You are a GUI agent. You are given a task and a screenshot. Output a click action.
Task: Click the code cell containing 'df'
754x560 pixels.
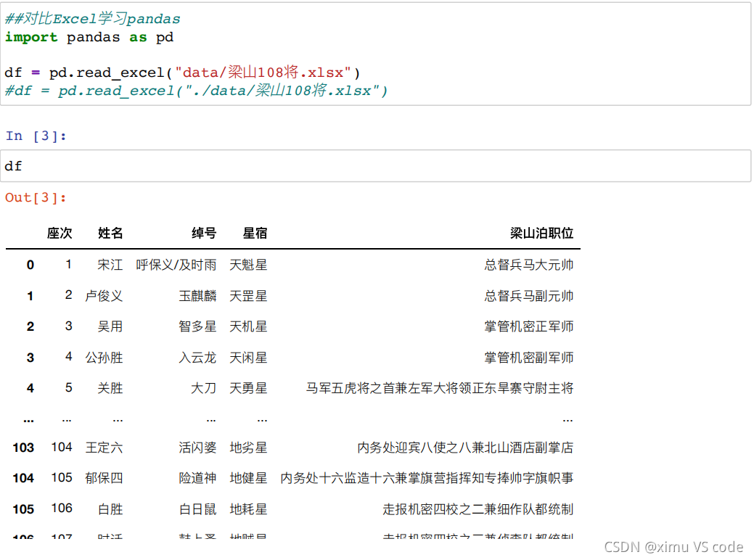pos(376,166)
